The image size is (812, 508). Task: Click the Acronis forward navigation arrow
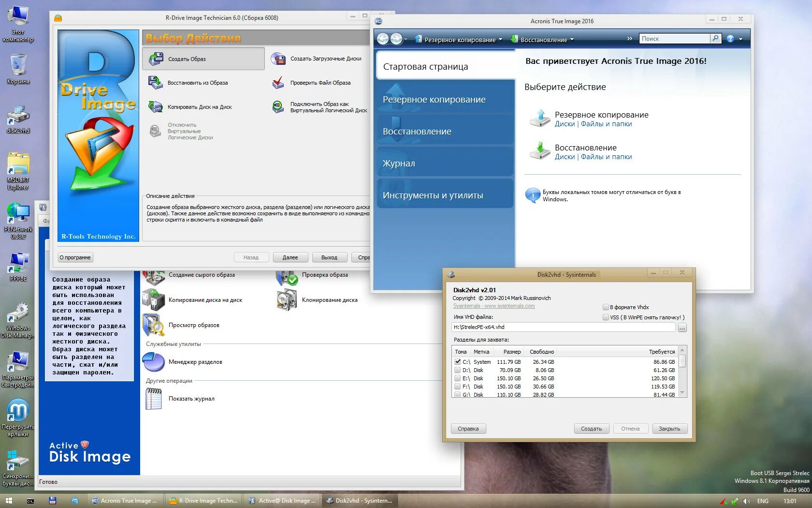(x=396, y=39)
